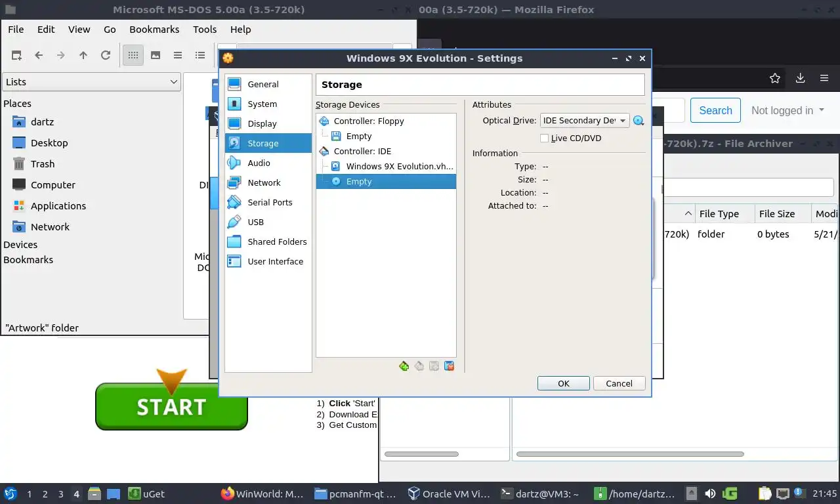Click the add attachment icon

(x=434, y=366)
